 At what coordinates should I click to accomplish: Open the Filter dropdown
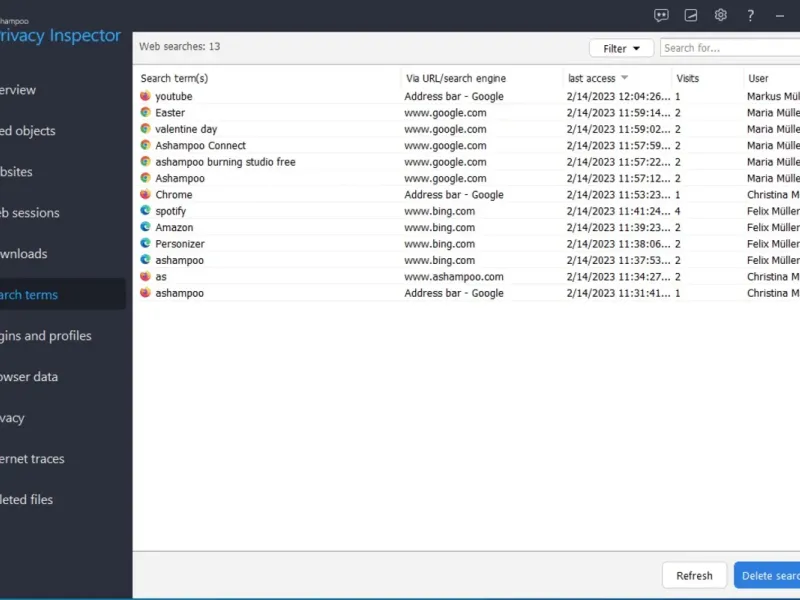click(621, 48)
